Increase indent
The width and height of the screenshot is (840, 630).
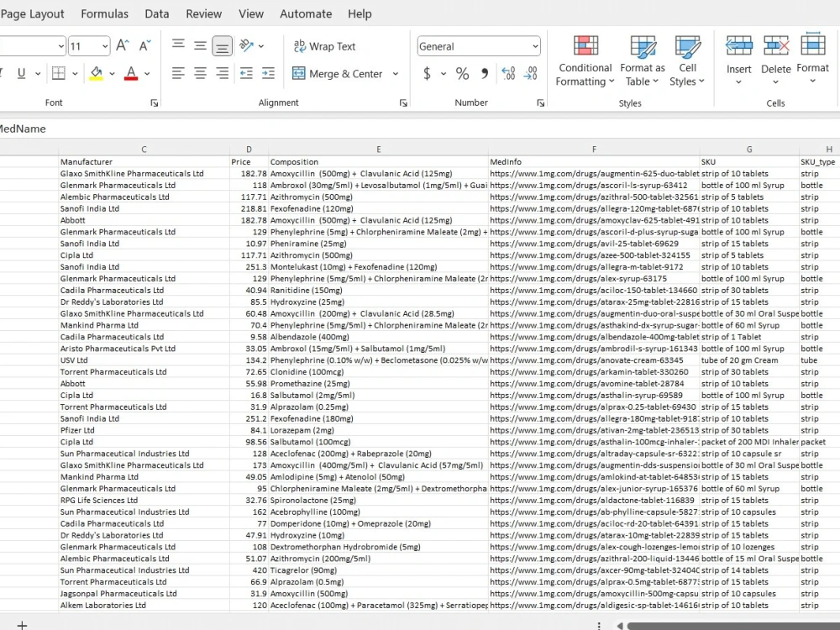click(268, 73)
